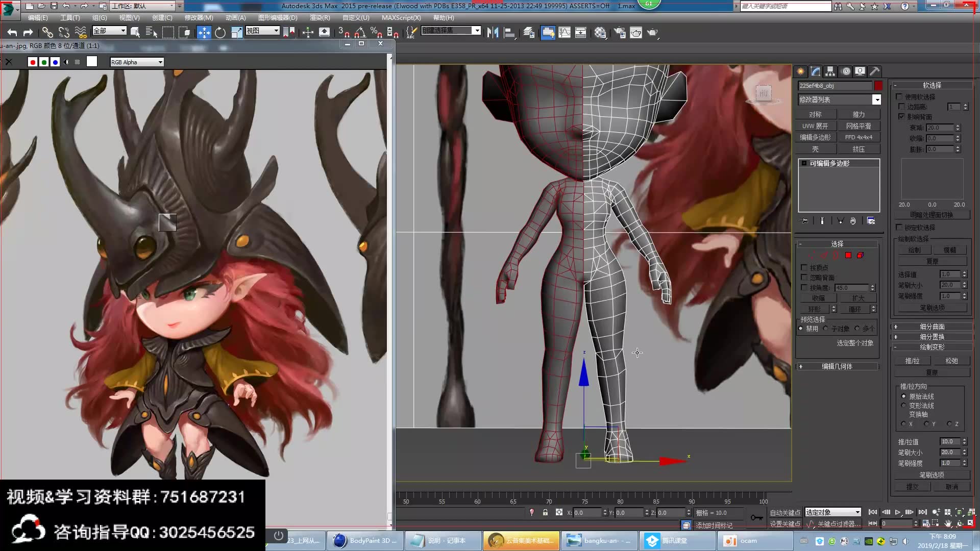Click the Mirror tool icon
Viewport: 980px width, 551px height.
pos(493,32)
